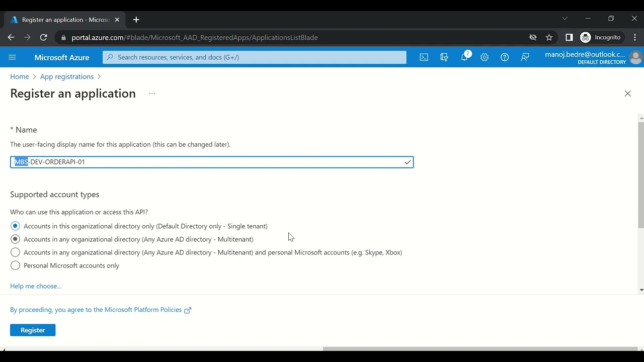Open portal settings gear
The width and height of the screenshot is (644, 362).
(x=485, y=57)
